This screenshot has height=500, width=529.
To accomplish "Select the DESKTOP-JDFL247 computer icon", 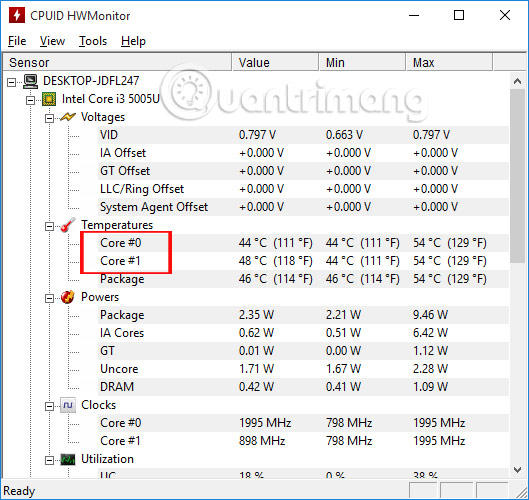I will 30,81.
